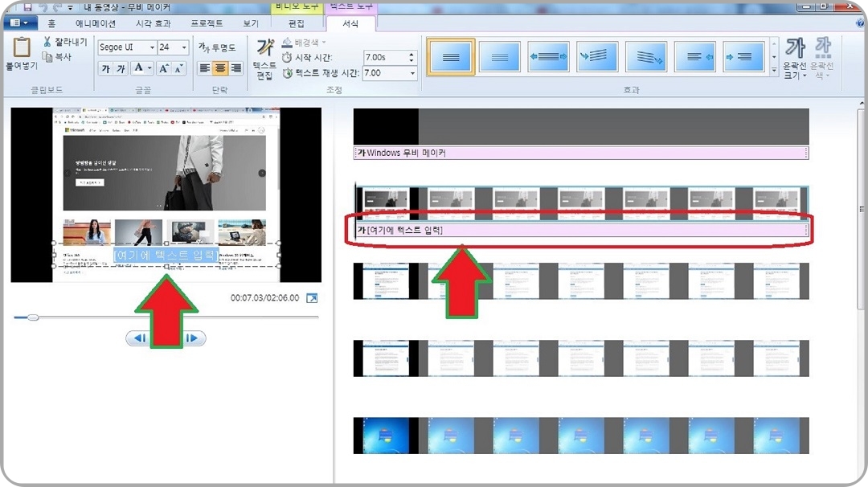Toggle italic formatting (slanted 가 button)
The height and width of the screenshot is (487, 868).
click(121, 68)
